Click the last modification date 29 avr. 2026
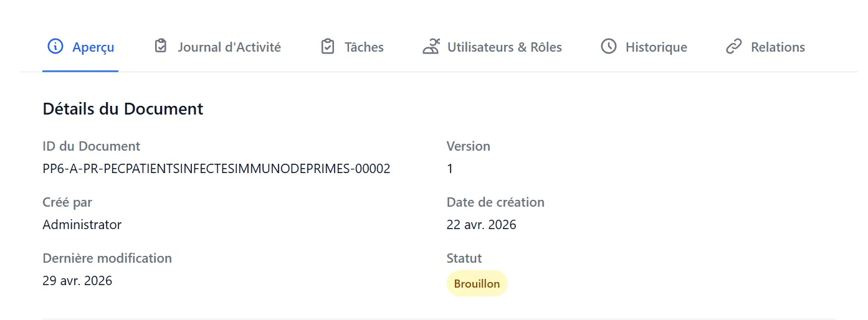 pyautogui.click(x=77, y=281)
